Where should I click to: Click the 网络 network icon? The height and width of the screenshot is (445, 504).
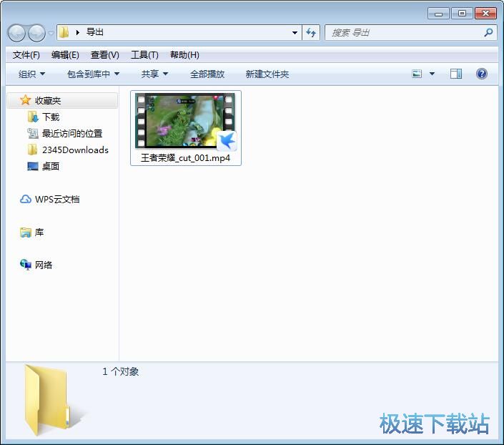click(26, 265)
